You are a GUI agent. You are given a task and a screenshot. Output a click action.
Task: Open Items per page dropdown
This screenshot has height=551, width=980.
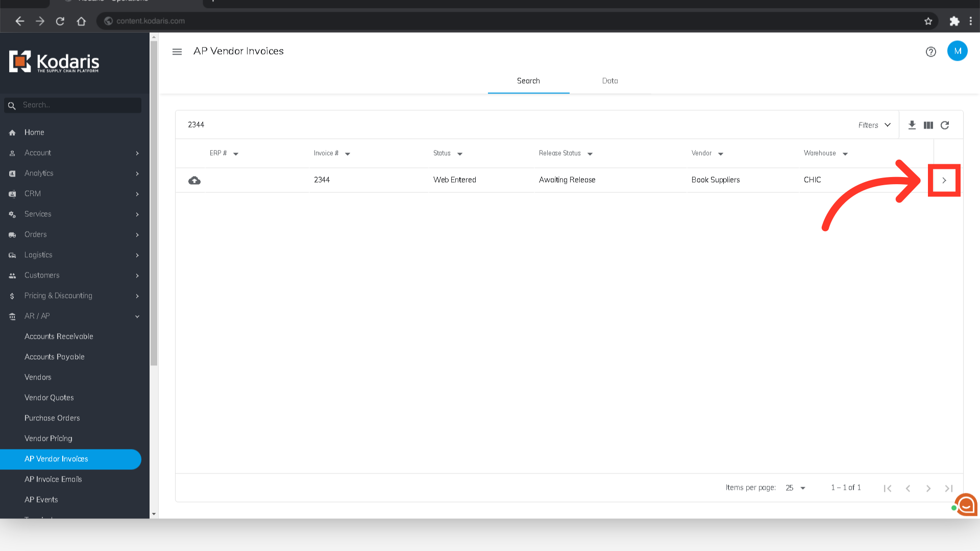coord(795,488)
